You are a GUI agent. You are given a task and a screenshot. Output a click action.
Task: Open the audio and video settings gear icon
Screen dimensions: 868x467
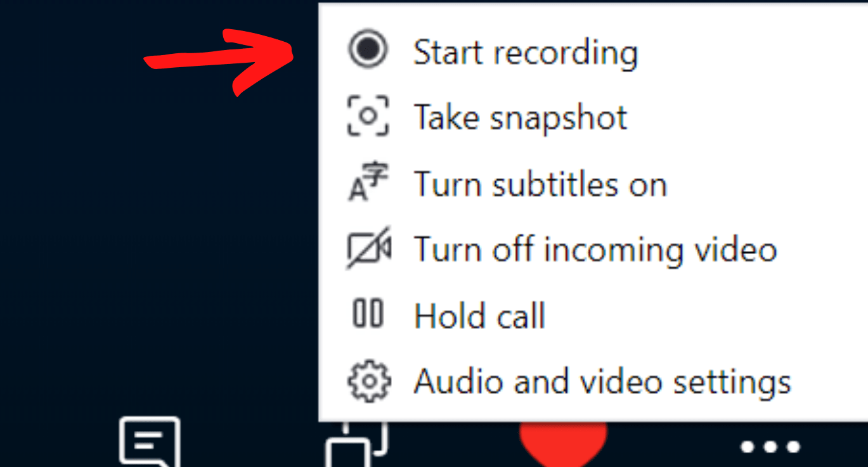point(368,380)
